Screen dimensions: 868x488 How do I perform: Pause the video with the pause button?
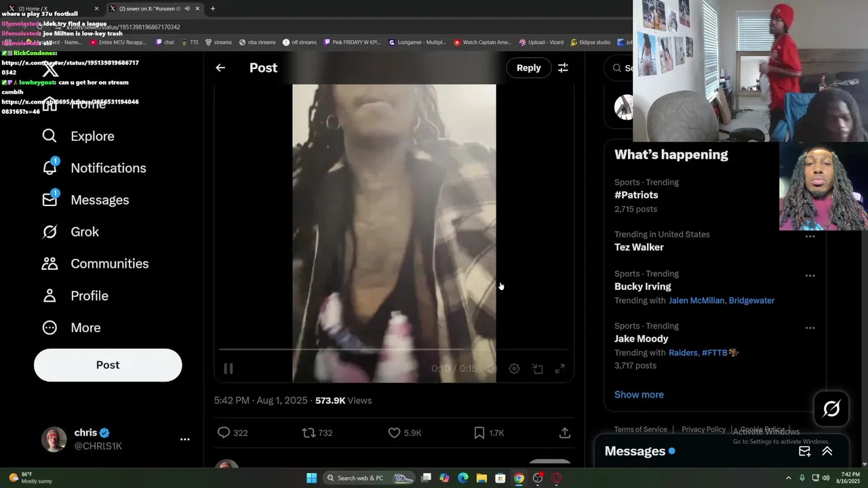229,369
